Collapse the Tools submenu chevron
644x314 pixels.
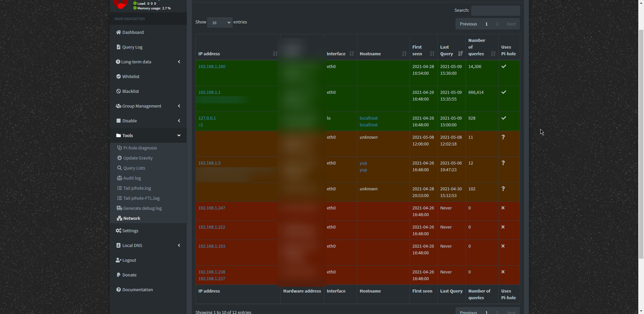(179, 135)
